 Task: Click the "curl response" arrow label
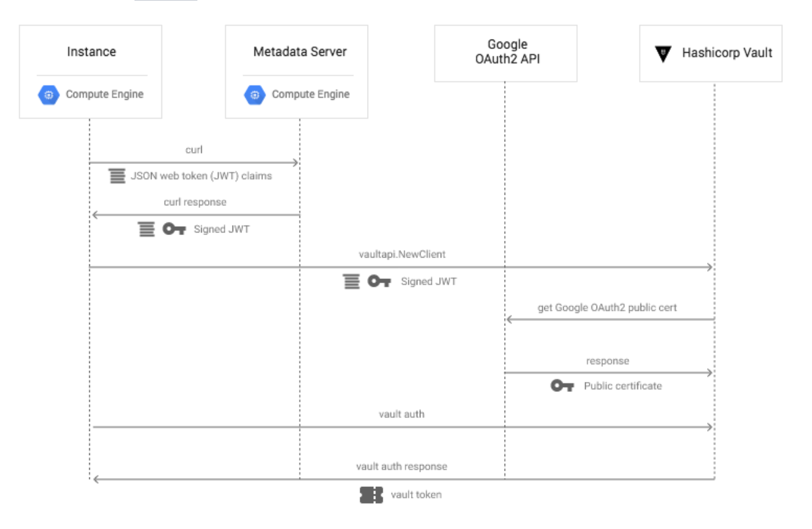coord(195,202)
